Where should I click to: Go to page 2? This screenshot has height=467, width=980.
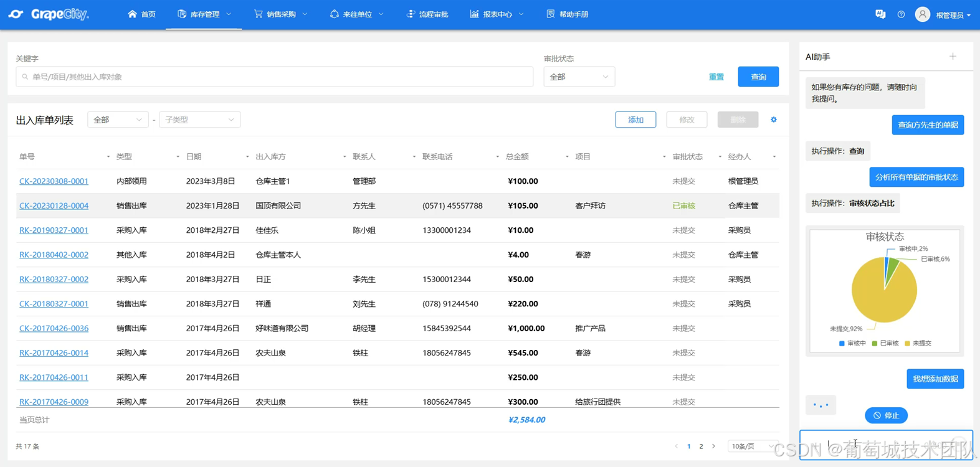tap(701, 446)
